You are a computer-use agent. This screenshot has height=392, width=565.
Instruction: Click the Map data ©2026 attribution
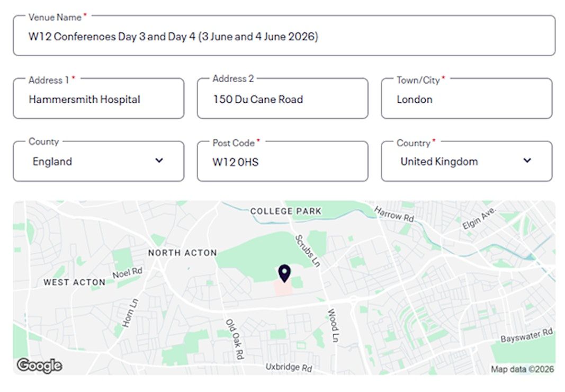(x=522, y=369)
